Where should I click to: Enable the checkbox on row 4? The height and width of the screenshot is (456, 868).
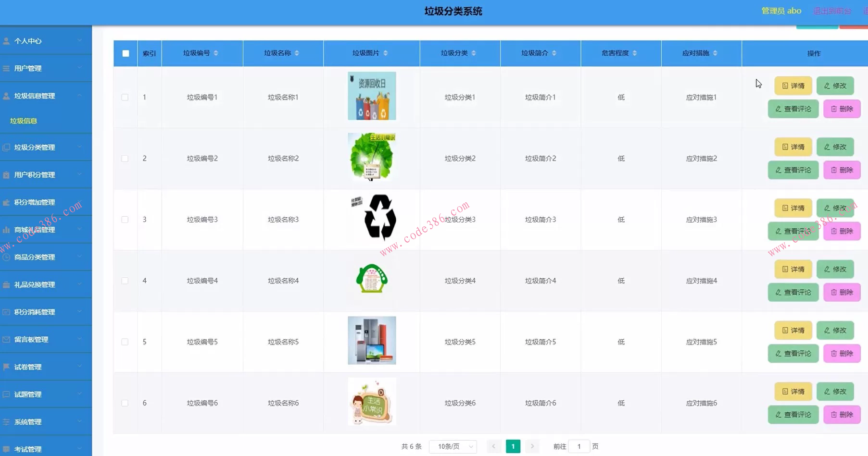pyautogui.click(x=125, y=281)
